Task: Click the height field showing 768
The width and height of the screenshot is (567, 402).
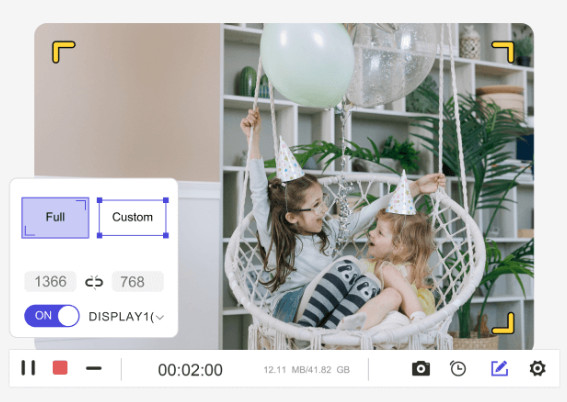Action: click(x=138, y=282)
